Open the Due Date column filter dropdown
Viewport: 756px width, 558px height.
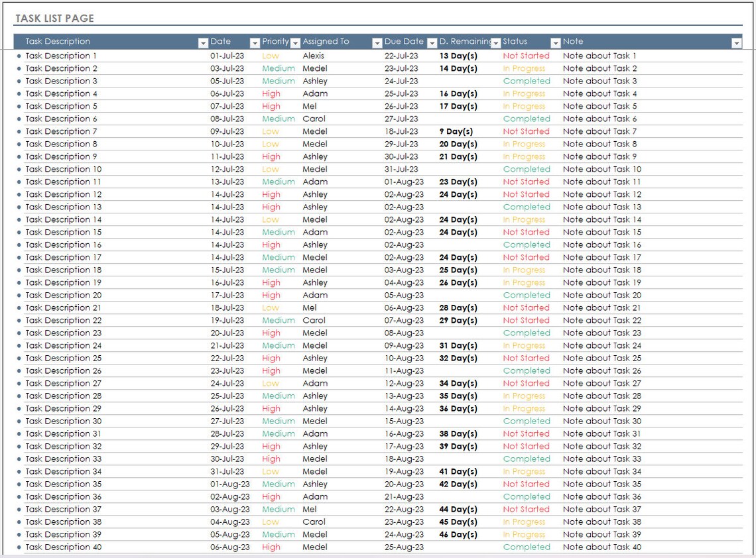(x=433, y=41)
